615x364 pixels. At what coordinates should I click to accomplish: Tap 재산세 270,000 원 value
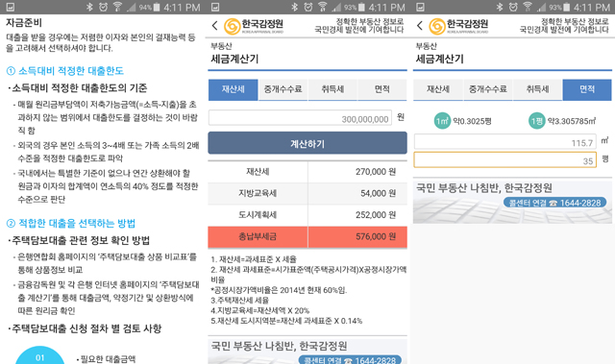pyautogui.click(x=376, y=172)
